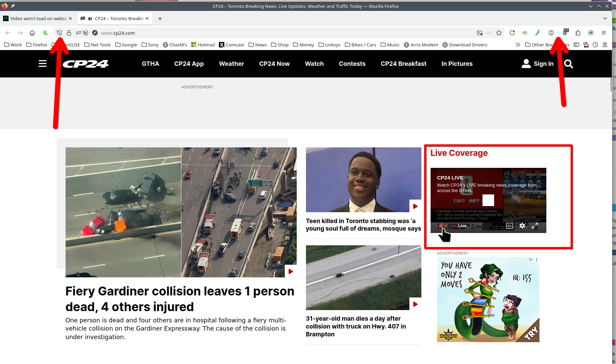Unmute the CP24 live video player
This screenshot has width=616, height=364.
[442, 226]
